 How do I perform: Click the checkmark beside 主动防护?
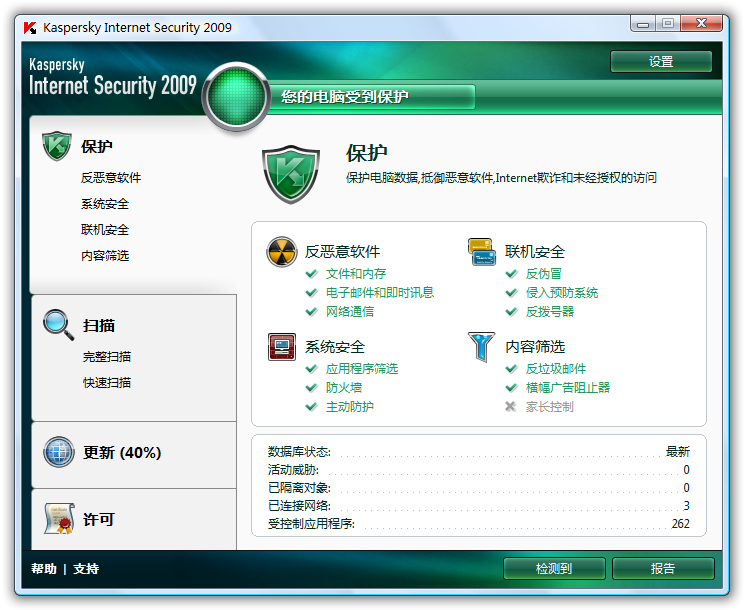[x=311, y=407]
